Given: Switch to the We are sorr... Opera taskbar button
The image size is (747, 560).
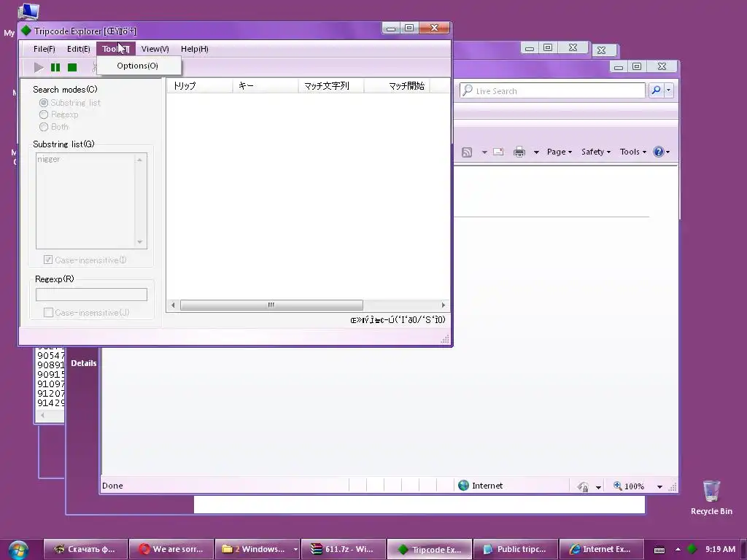Looking at the screenshot, I should (x=171, y=549).
